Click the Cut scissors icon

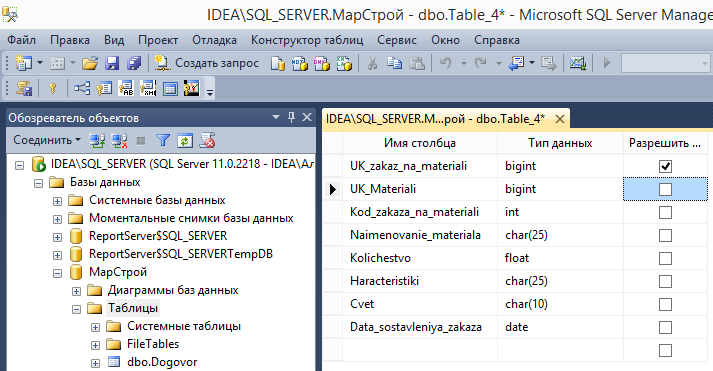pos(372,63)
